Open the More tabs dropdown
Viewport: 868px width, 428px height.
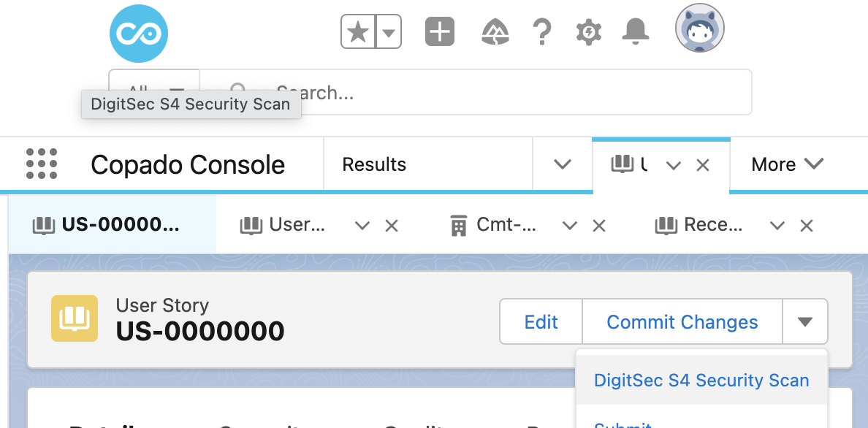pos(787,164)
